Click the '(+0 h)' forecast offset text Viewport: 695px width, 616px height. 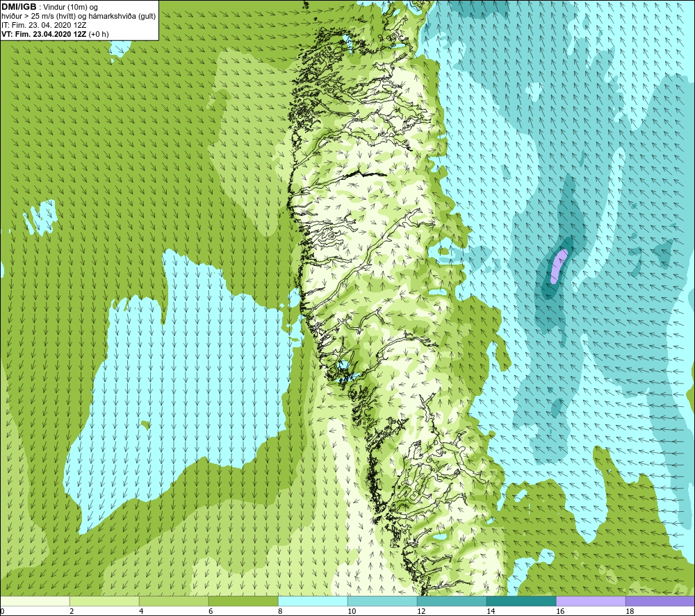[x=99, y=34]
